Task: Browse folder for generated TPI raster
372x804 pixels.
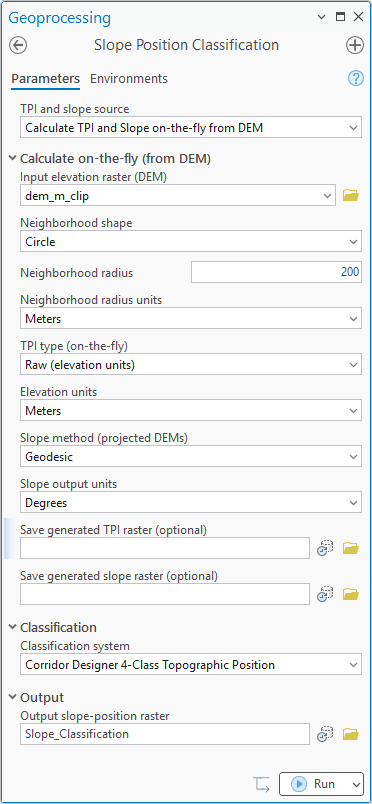Action: pos(350,548)
